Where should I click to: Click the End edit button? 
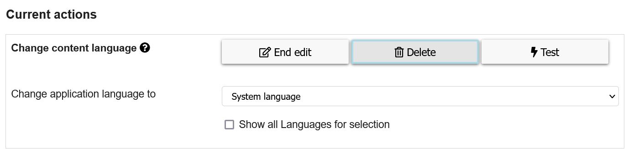pyautogui.click(x=285, y=52)
